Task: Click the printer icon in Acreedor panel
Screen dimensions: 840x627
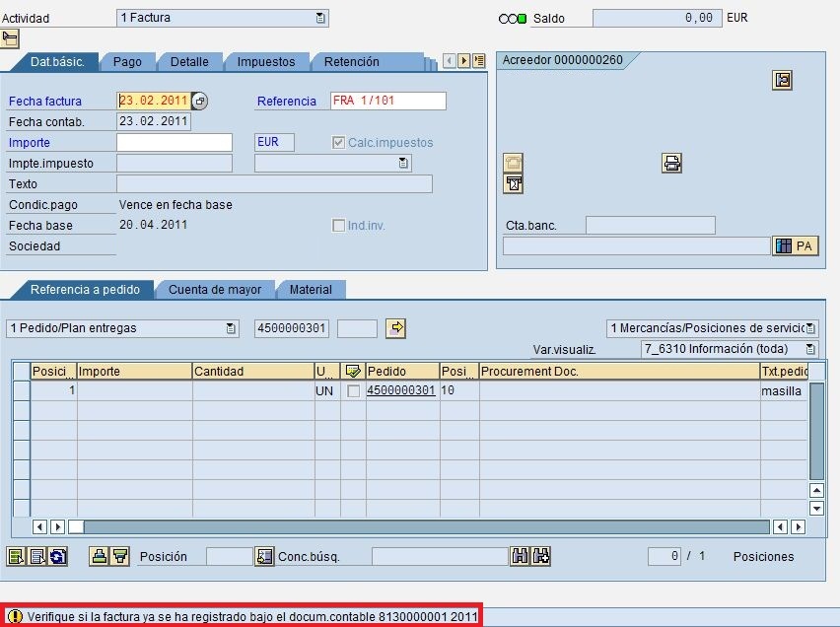Action: pyautogui.click(x=671, y=163)
